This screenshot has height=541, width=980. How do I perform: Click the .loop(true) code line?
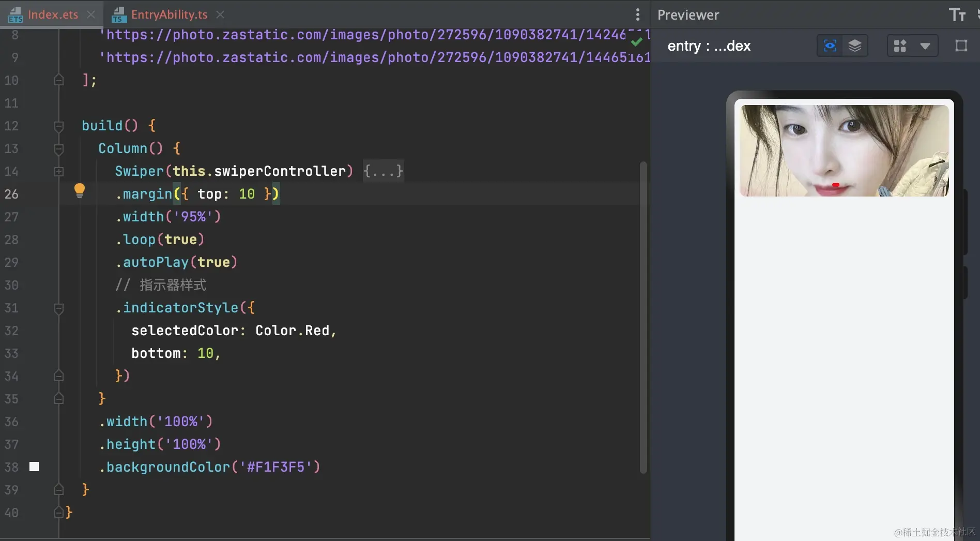(x=160, y=239)
